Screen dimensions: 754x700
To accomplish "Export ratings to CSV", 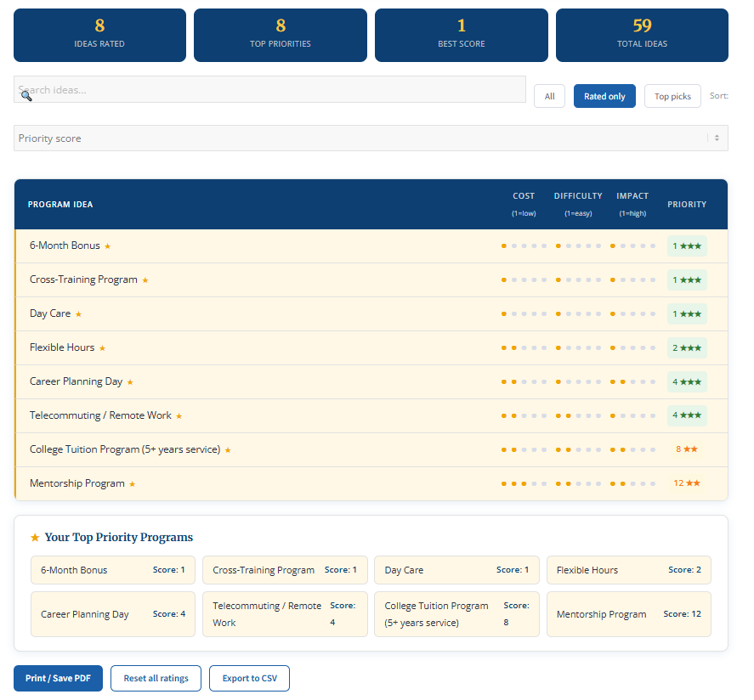I will coord(249,679).
